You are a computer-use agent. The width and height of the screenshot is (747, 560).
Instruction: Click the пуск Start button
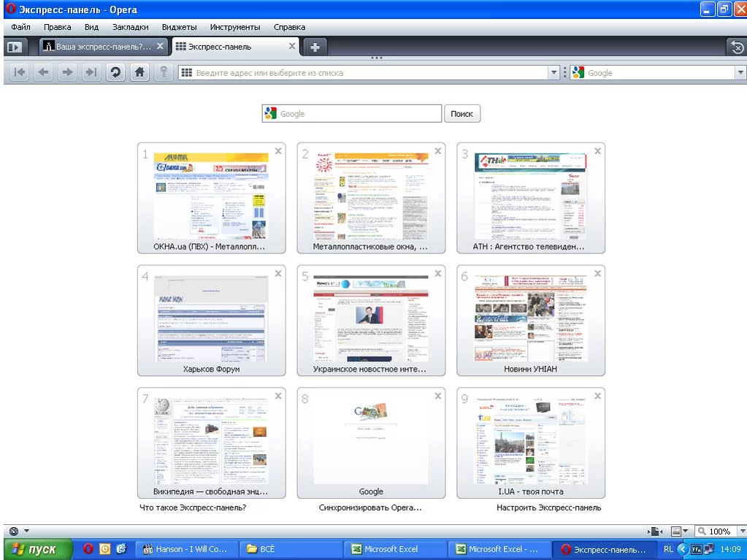click(37, 549)
